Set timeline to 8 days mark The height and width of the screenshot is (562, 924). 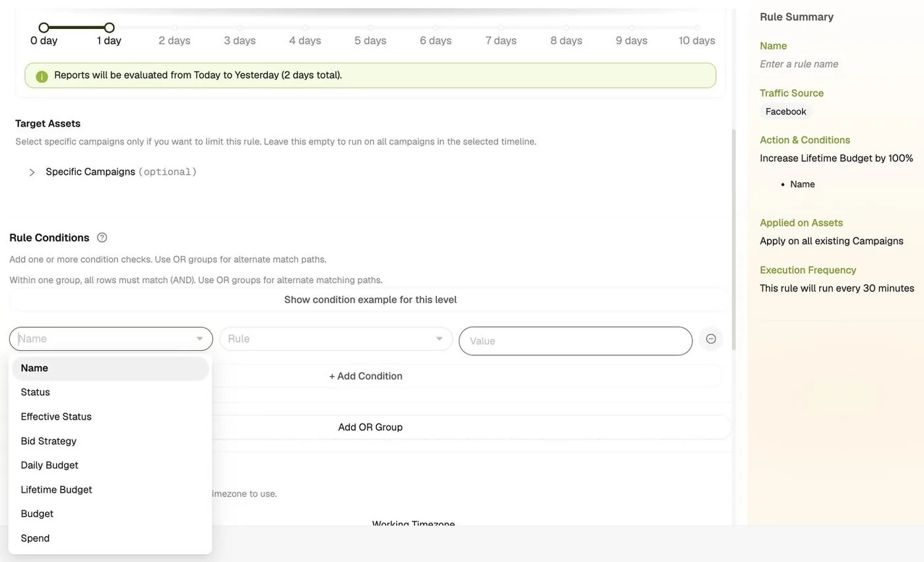click(x=566, y=28)
